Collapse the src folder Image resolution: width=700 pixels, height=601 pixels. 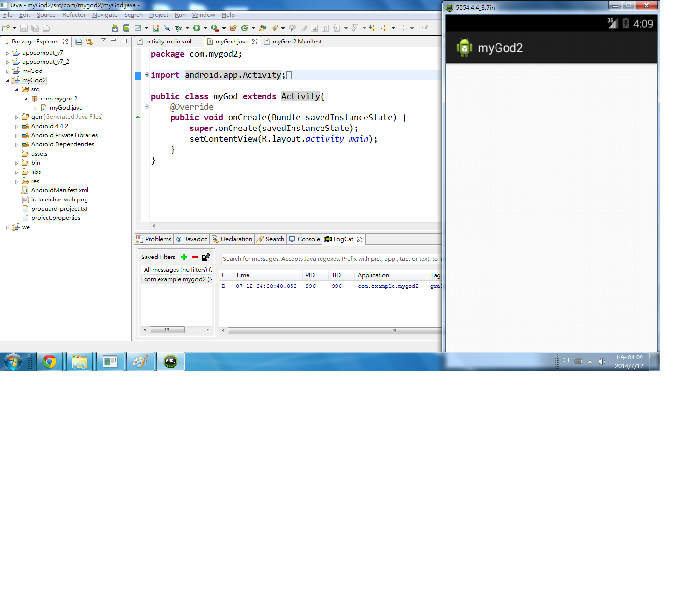(x=16, y=89)
